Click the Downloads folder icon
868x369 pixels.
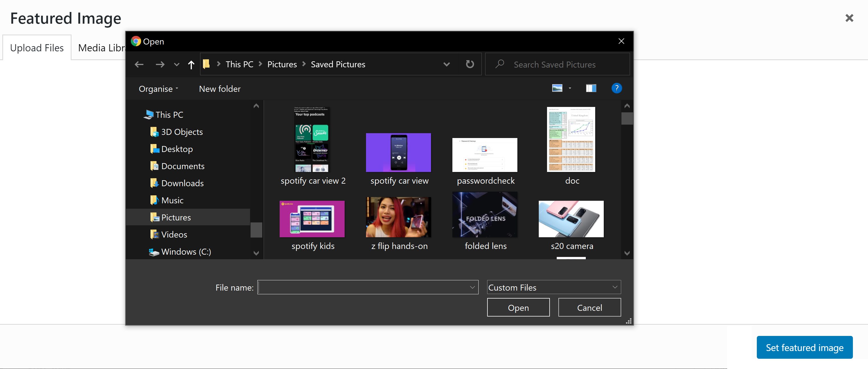click(x=154, y=183)
